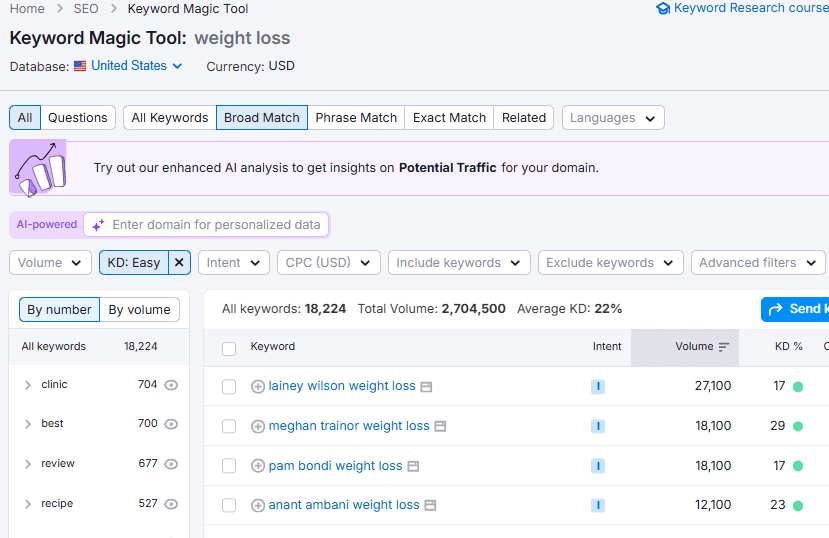Screen dimensions: 829x538
Task: Open the Languages dropdown
Action: (613, 118)
